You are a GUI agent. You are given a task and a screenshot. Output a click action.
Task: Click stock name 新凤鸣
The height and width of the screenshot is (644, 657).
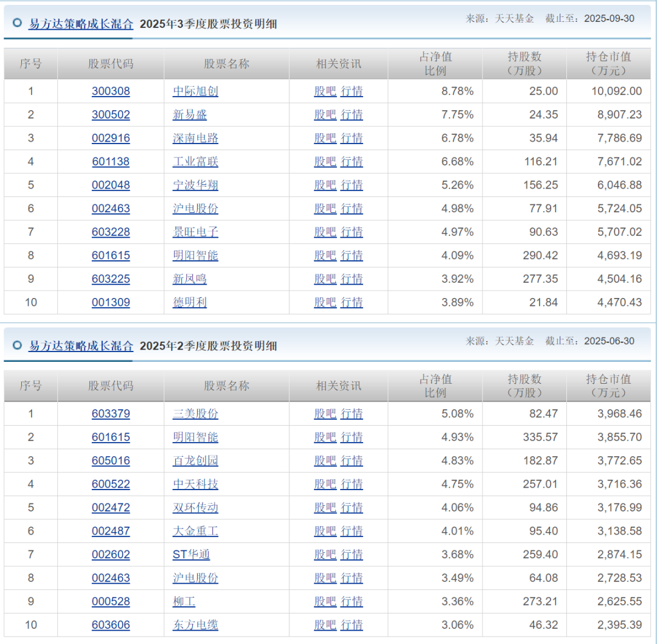click(x=190, y=279)
